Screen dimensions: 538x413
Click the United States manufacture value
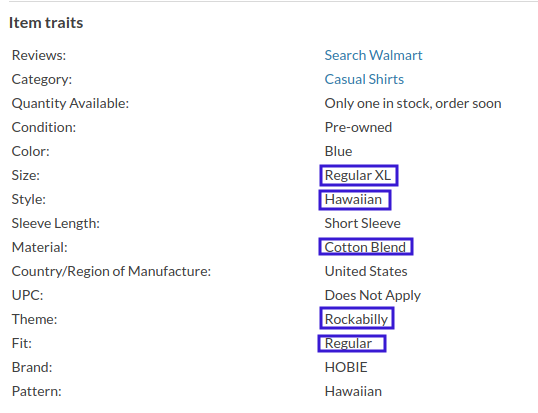pyautogui.click(x=366, y=271)
